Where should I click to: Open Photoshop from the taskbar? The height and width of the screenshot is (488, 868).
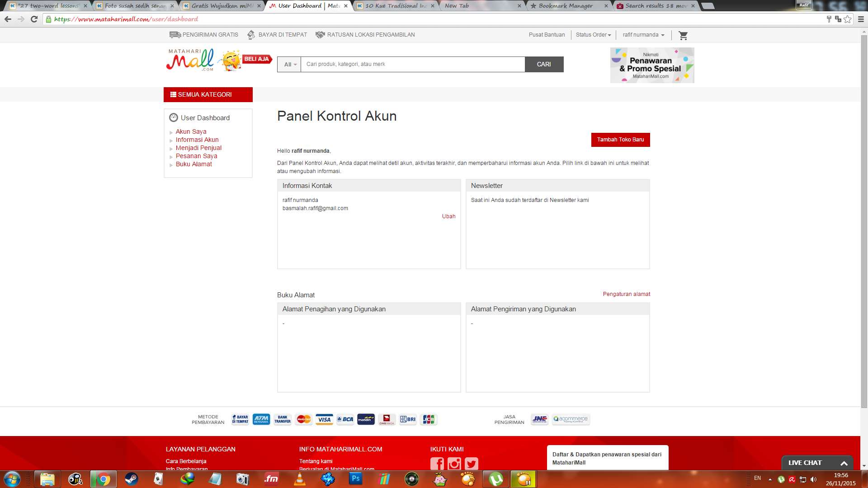355,479
